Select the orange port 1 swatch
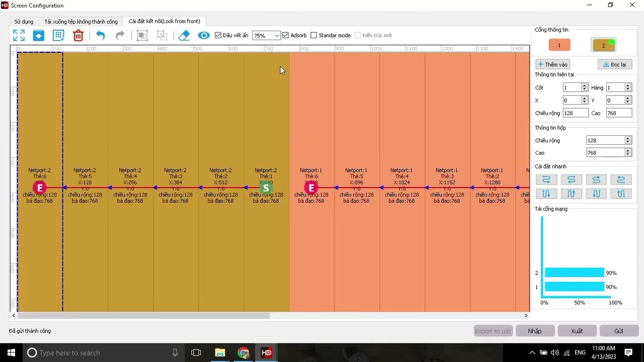 click(x=559, y=45)
